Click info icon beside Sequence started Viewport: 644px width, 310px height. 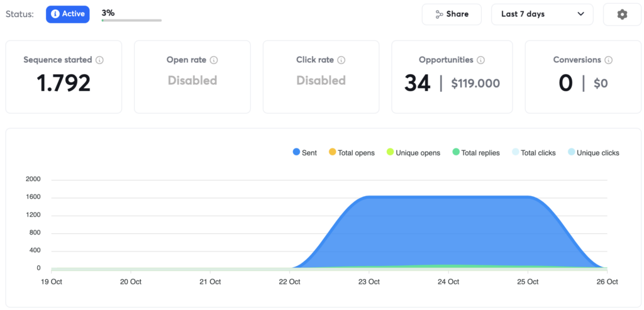coord(99,60)
